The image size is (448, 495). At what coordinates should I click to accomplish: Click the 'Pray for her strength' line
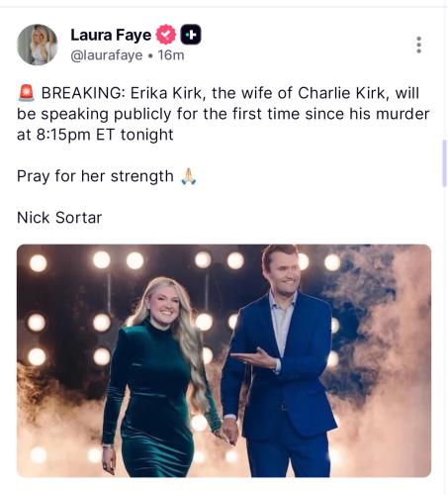pyautogui.click(x=95, y=176)
